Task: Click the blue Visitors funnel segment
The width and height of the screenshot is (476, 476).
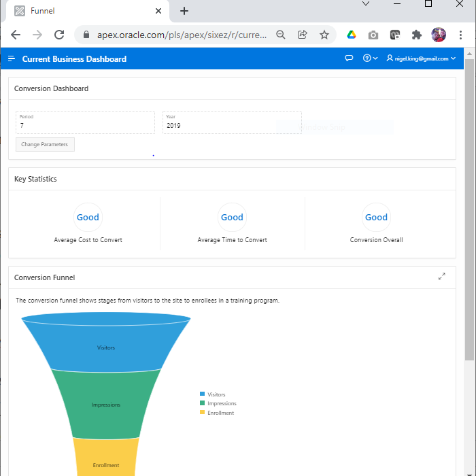Action: (x=106, y=347)
